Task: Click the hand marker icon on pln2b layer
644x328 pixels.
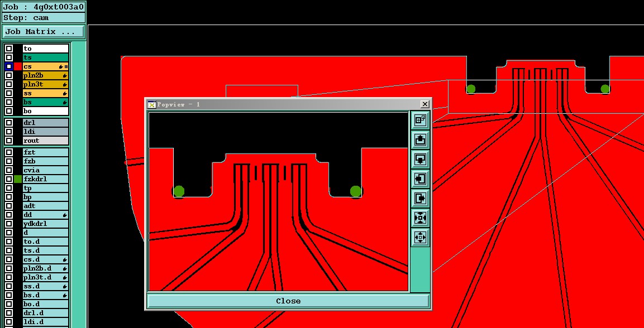Action: [65, 75]
